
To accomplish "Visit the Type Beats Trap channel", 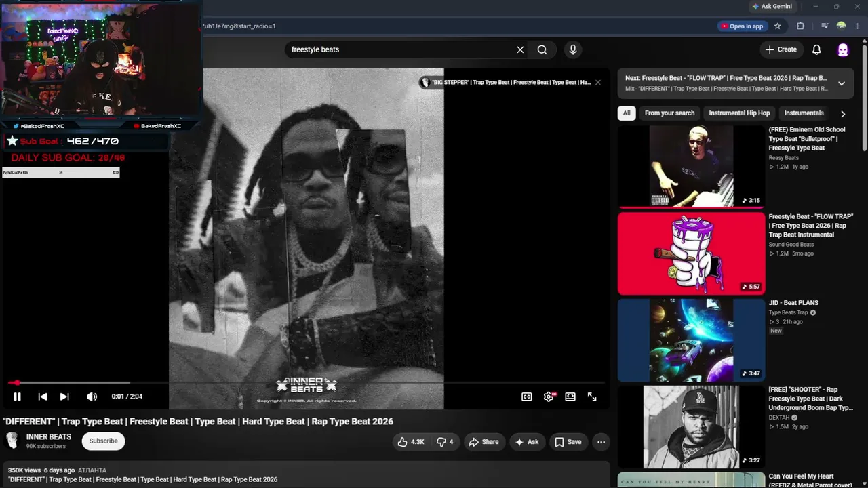I will pos(789,313).
